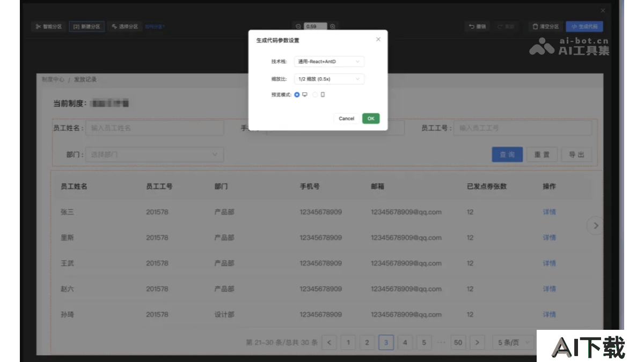Open 详情 for 赵六
The height and width of the screenshot is (362, 644).
[549, 289]
